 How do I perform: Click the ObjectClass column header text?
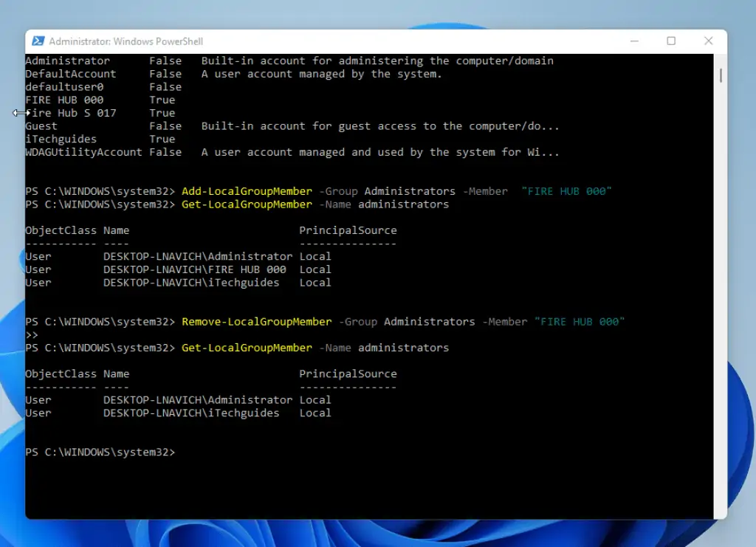click(x=60, y=230)
